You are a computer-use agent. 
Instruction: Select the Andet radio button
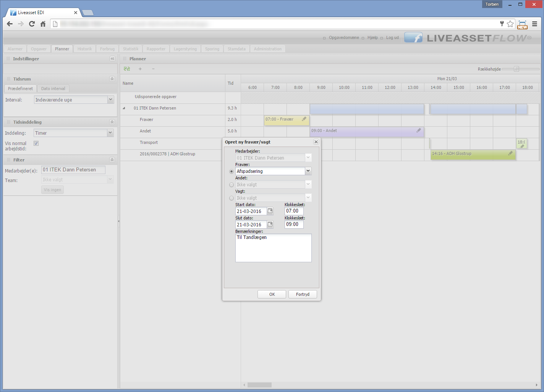pos(232,185)
